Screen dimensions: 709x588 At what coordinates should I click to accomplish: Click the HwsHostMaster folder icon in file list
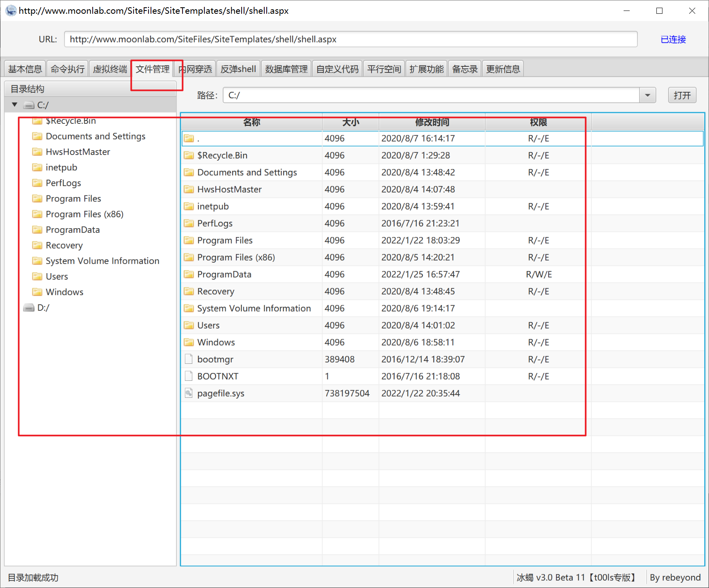pos(189,189)
